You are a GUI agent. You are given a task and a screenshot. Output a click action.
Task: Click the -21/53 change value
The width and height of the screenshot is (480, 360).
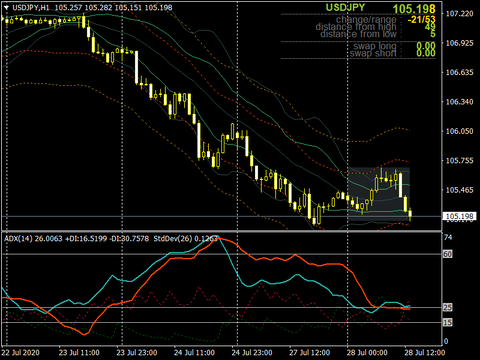click(x=421, y=19)
